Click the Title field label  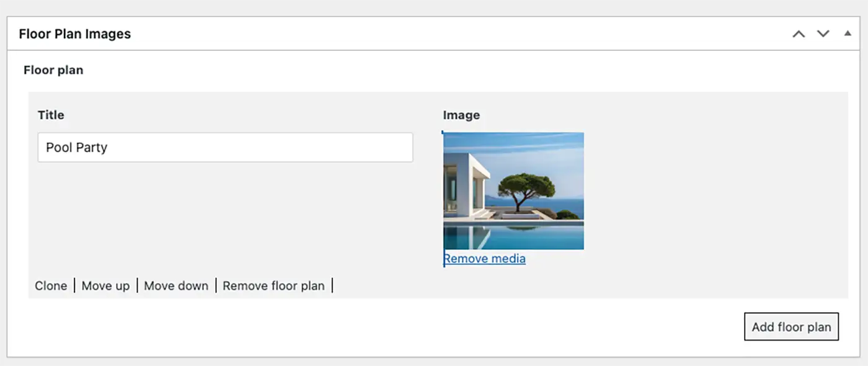(x=51, y=115)
